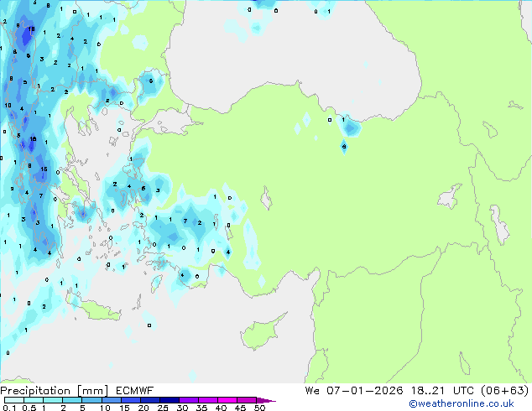Click the legend label '30'

182,408
